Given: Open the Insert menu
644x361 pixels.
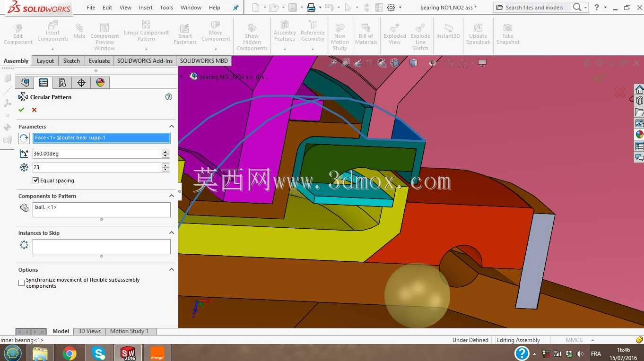Looking at the screenshot, I should pos(146,8).
